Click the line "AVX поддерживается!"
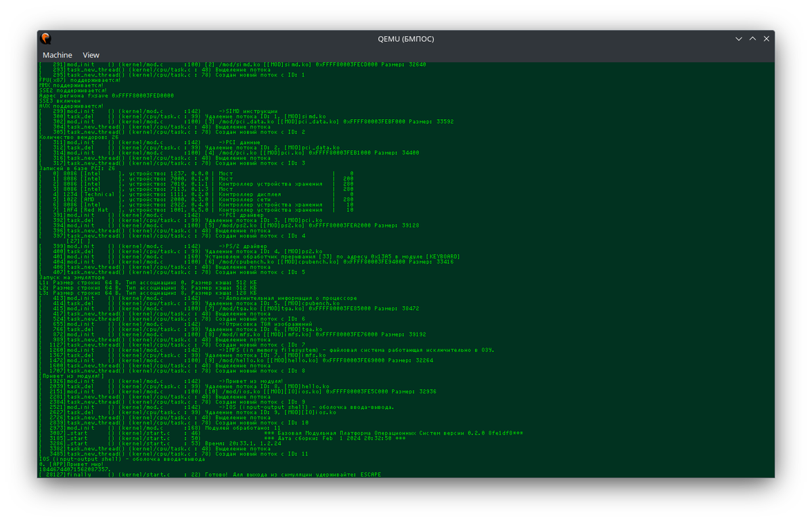Image resolution: width=812 pixels, height=522 pixels. pyautogui.click(x=71, y=106)
